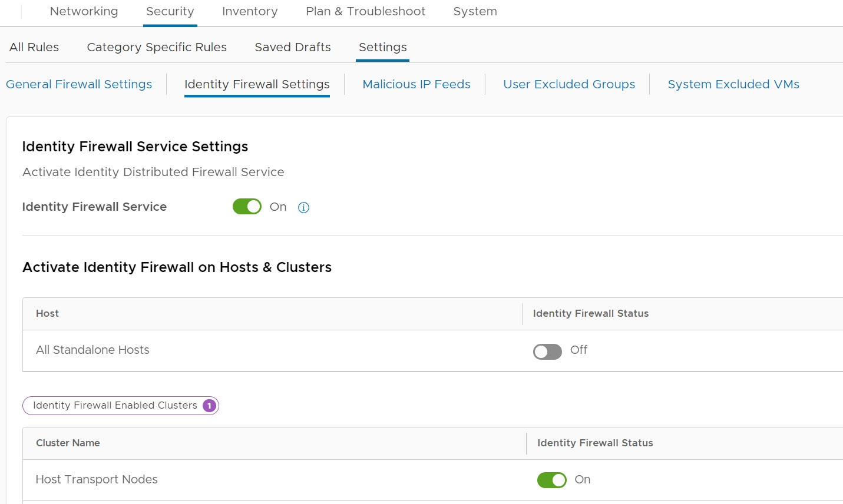Enable Identity Firewall for All Standalone Hosts
The height and width of the screenshot is (504, 843).
point(547,352)
